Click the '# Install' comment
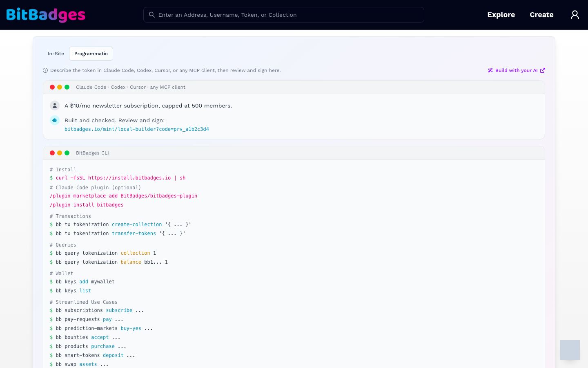Viewport: 588px width, 368px height. (x=63, y=170)
